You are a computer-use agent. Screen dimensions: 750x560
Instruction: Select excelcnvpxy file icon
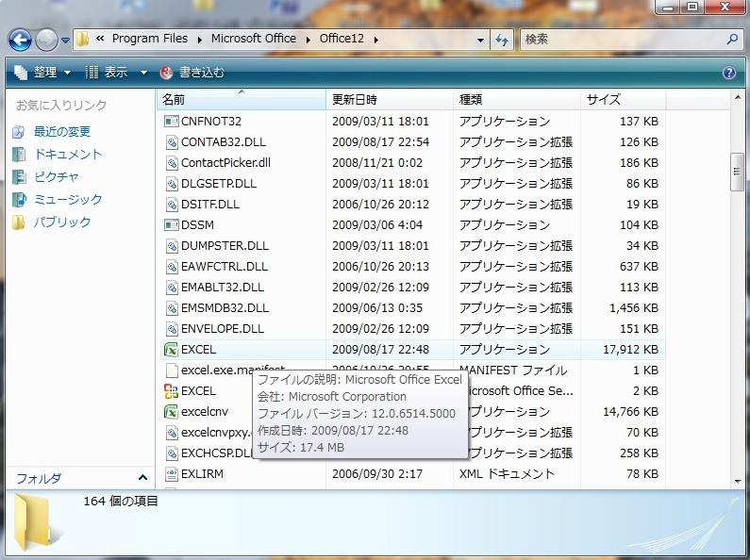click(172, 433)
